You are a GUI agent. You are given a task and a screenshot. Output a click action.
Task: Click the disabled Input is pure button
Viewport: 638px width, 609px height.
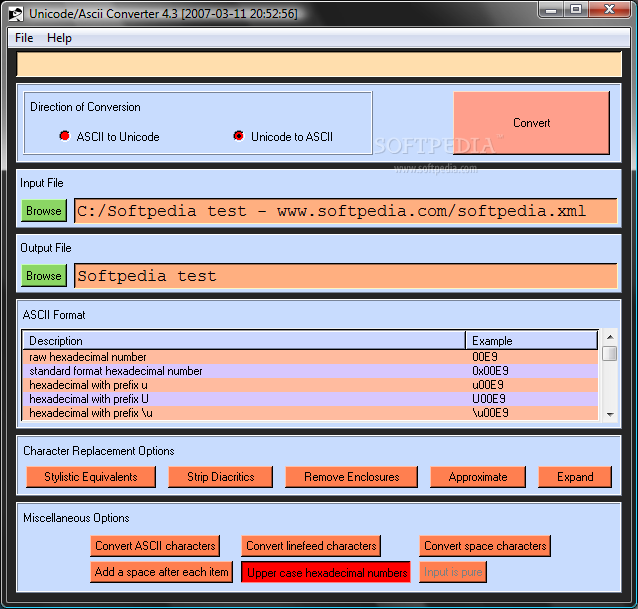[453, 572]
